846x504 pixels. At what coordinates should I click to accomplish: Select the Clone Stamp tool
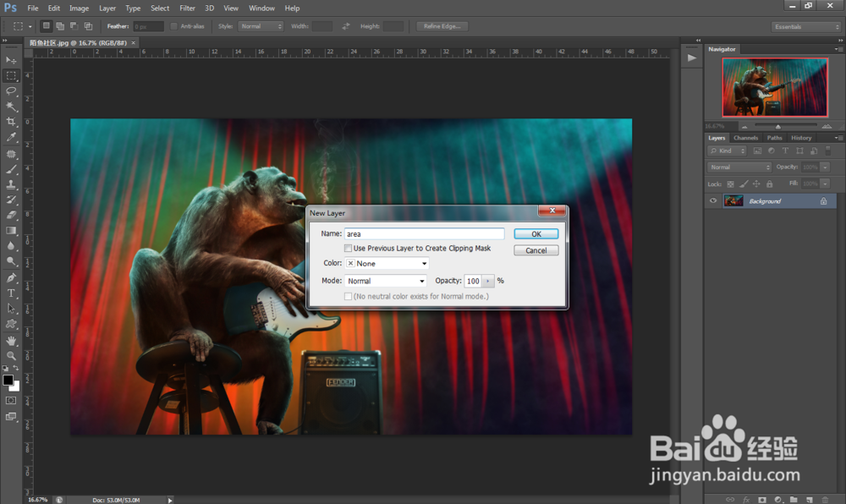tap(11, 184)
